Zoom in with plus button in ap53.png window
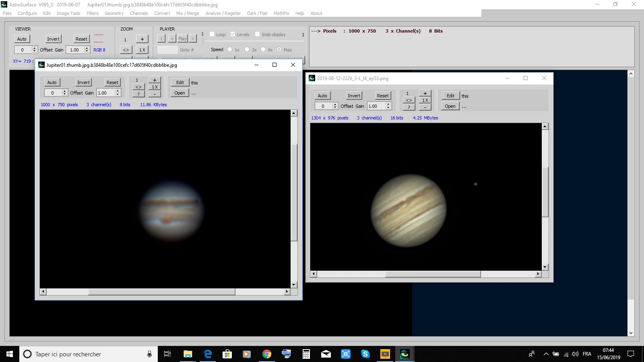Viewport: 644px width, 362px height. pyautogui.click(x=425, y=93)
